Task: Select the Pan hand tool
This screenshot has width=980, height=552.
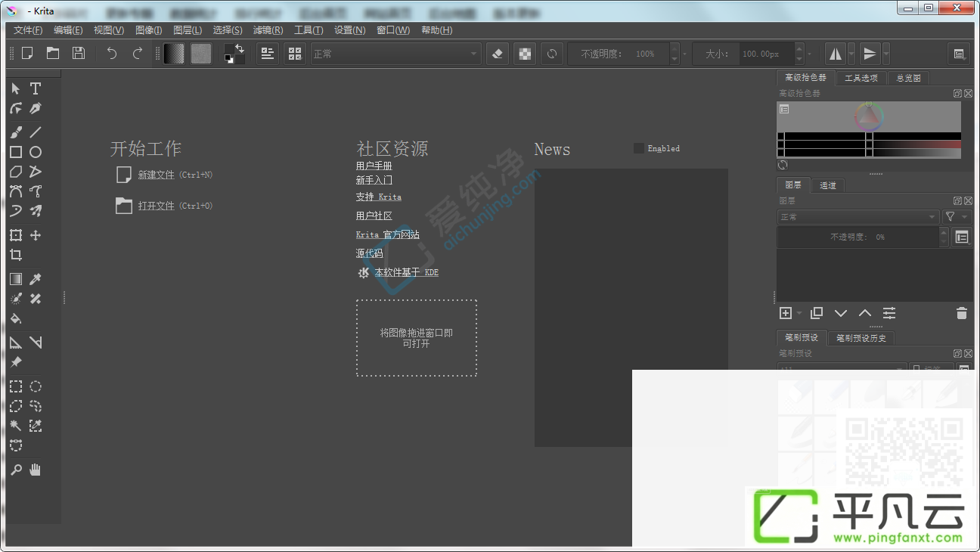Action: (x=36, y=470)
